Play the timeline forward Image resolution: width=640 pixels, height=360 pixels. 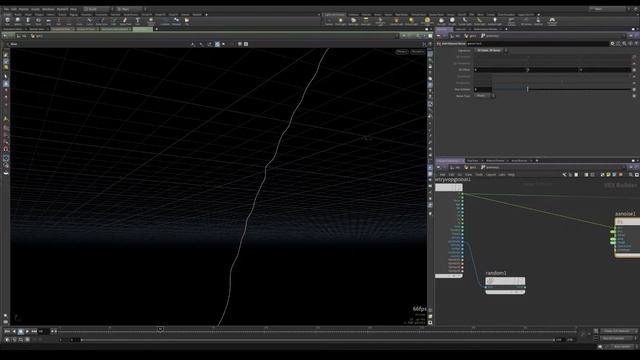click(27, 331)
